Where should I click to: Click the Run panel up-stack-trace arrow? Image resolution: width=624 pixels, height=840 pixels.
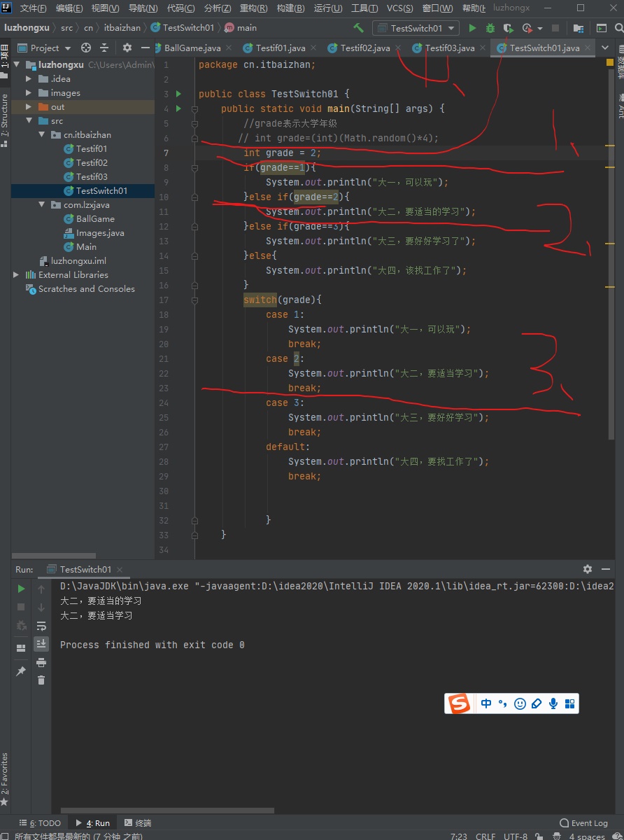click(x=41, y=589)
